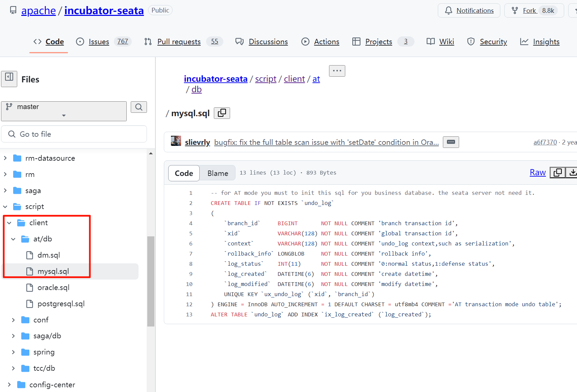Click the spring folder icon
This screenshot has height=392, width=577.
(25, 352)
